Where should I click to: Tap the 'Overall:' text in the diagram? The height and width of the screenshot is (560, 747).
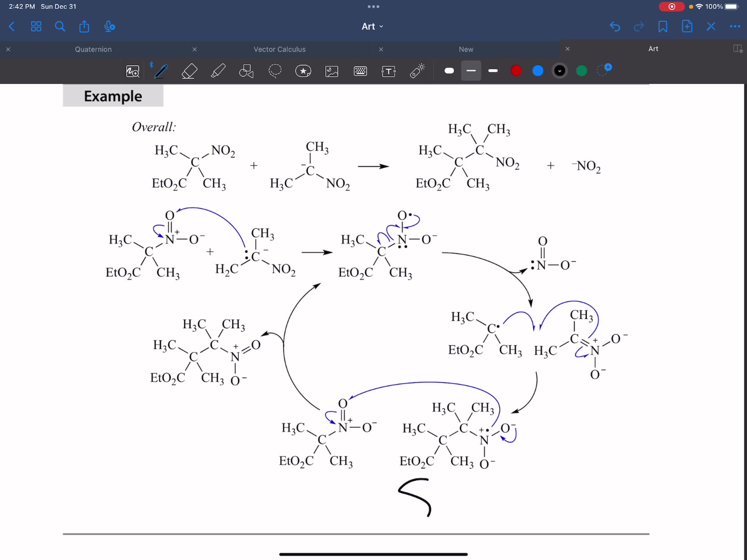pos(154,127)
